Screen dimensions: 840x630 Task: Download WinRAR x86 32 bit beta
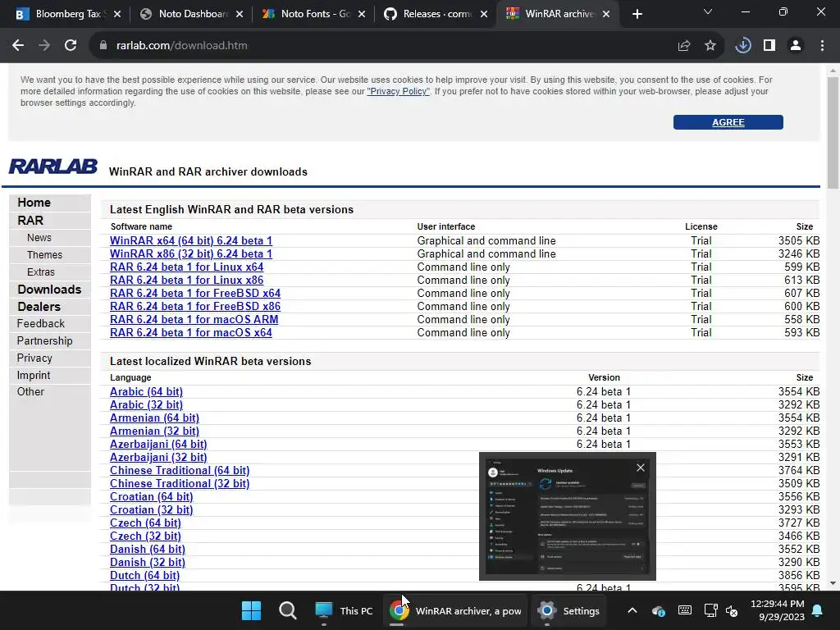coord(190,254)
